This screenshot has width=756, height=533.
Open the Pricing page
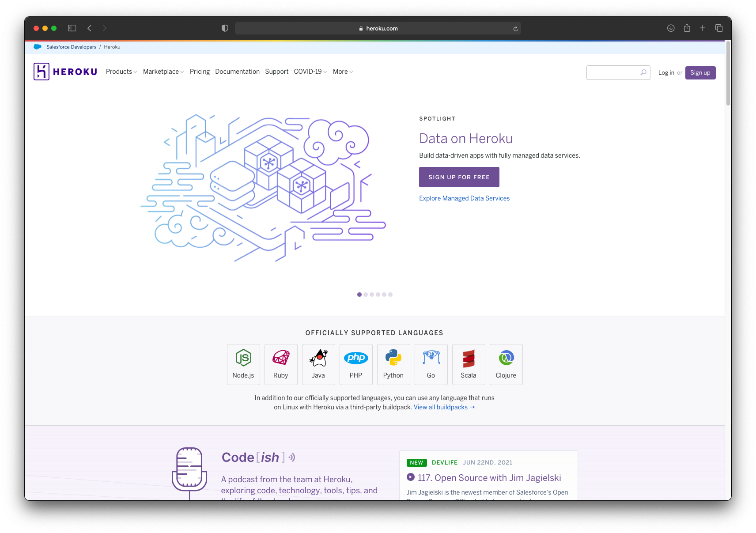point(200,72)
